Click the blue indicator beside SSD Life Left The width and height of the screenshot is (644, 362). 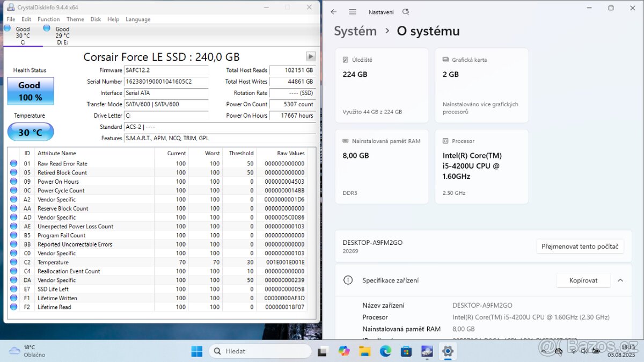pyautogui.click(x=13, y=289)
